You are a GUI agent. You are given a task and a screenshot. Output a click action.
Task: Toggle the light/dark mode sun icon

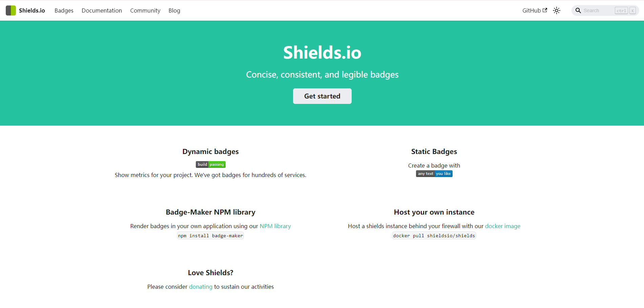pos(557,10)
